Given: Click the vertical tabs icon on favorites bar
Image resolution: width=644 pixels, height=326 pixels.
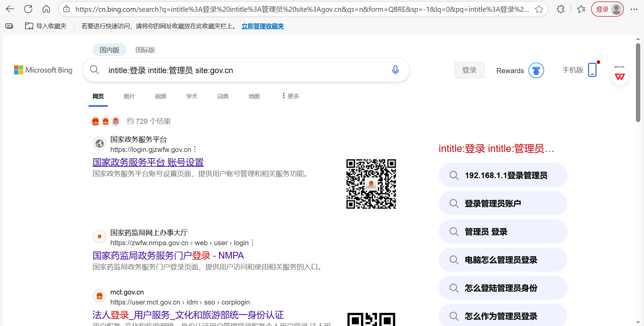Looking at the screenshot, I should 9,26.
